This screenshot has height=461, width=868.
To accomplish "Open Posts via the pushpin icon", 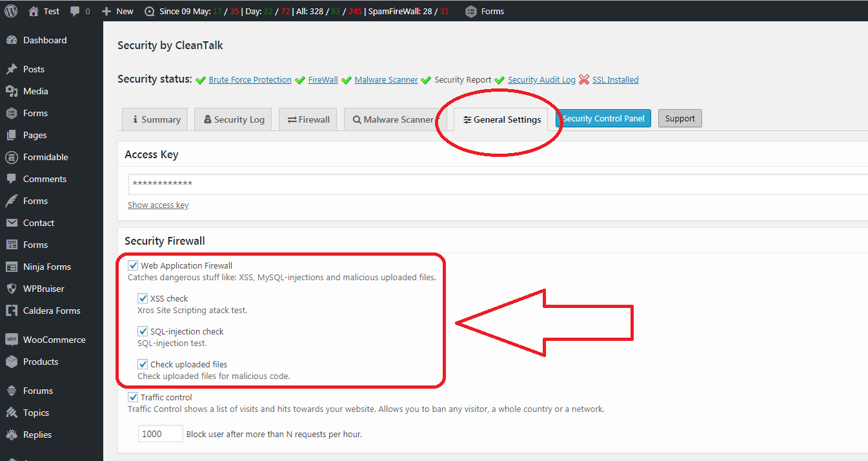I will click(x=11, y=69).
